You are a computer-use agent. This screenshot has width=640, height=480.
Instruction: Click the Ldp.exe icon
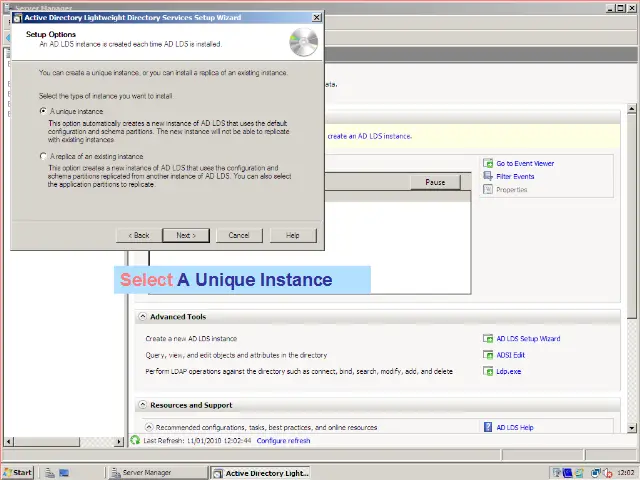488,371
